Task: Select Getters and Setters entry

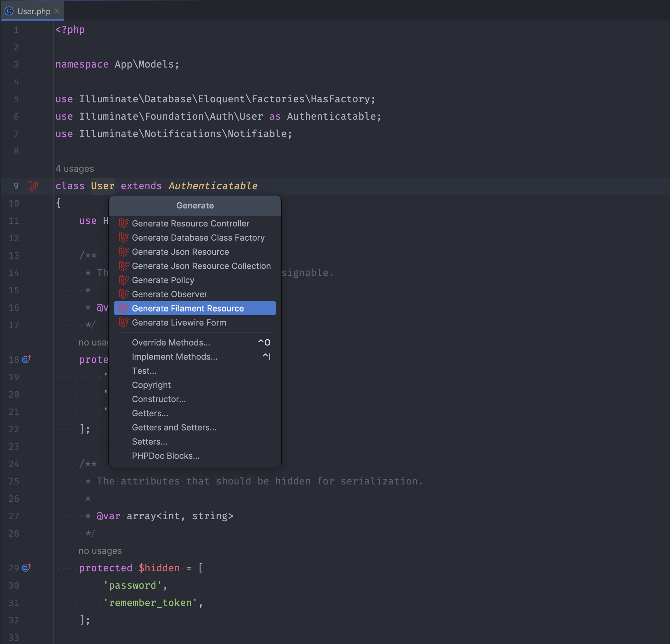Action: point(174,428)
